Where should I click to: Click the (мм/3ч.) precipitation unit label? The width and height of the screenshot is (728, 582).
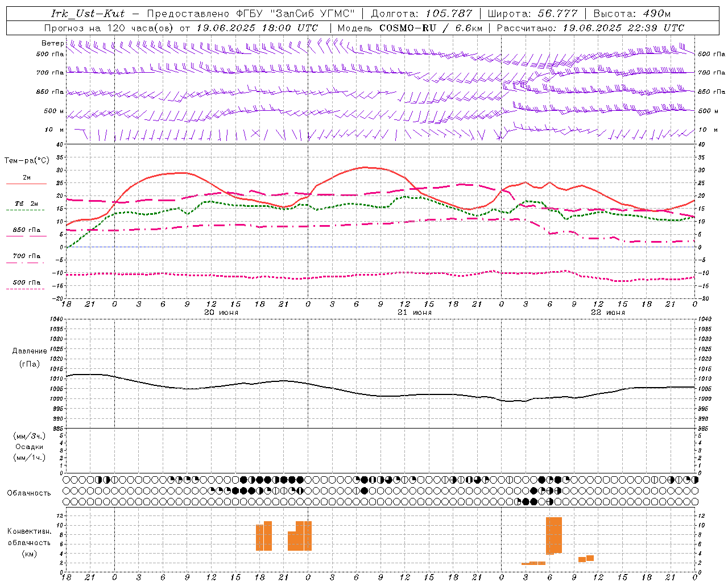coord(30,436)
